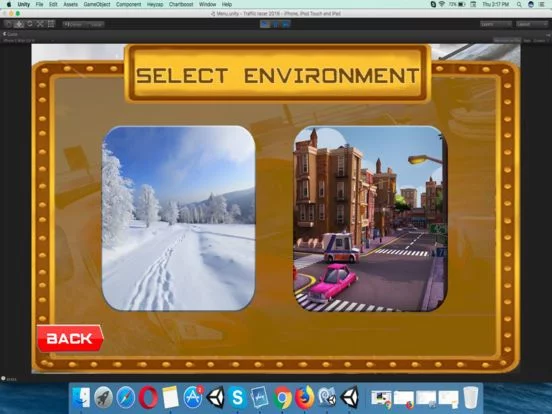The image size is (552, 414).
Task: Open App Store from the dock
Action: tap(193, 397)
